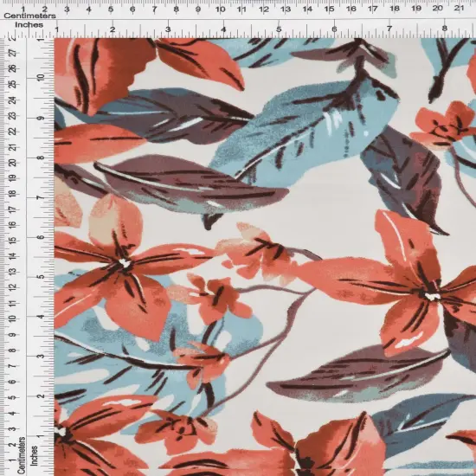Click the 'Centimeters' label on the top ruler
This screenshot has height=476, width=476.
(x=29, y=16)
